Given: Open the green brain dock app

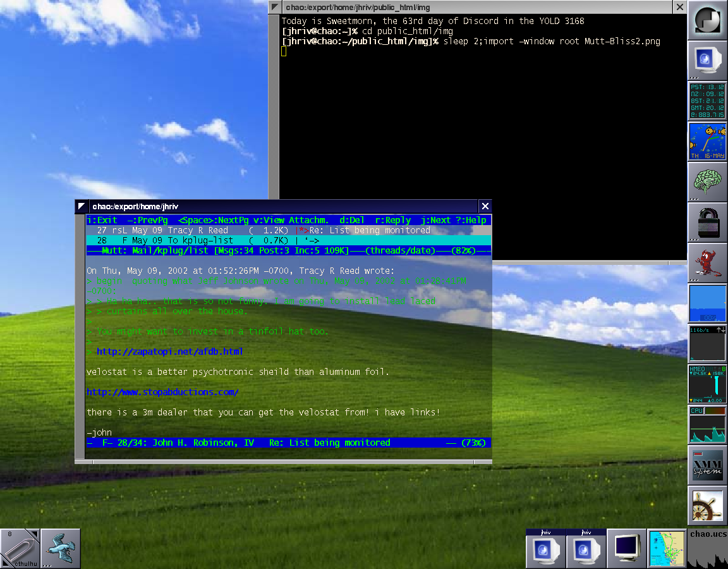Looking at the screenshot, I should [707, 181].
